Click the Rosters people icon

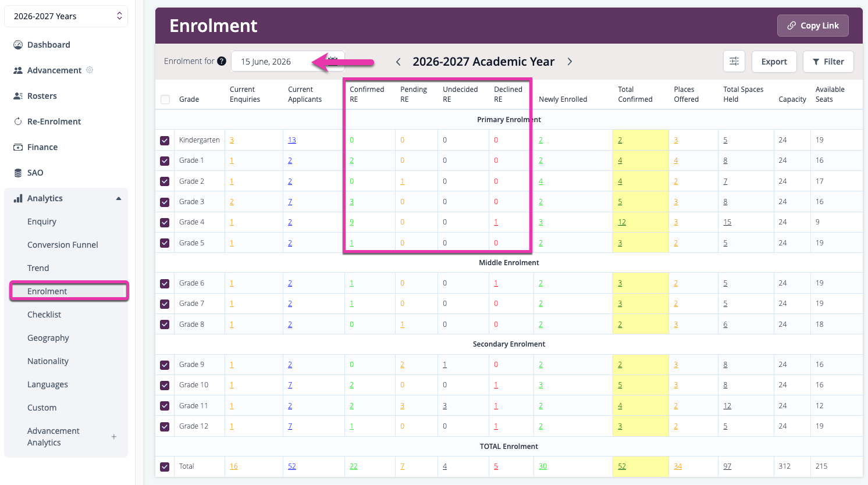(18, 96)
